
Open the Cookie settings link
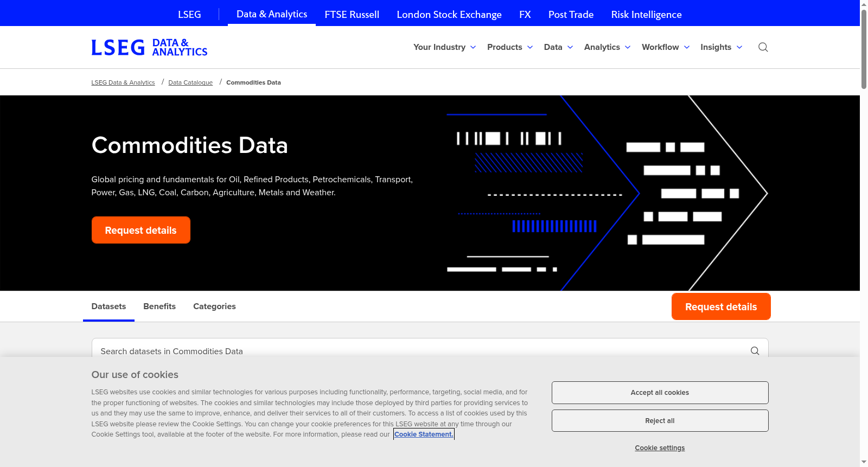click(660, 448)
